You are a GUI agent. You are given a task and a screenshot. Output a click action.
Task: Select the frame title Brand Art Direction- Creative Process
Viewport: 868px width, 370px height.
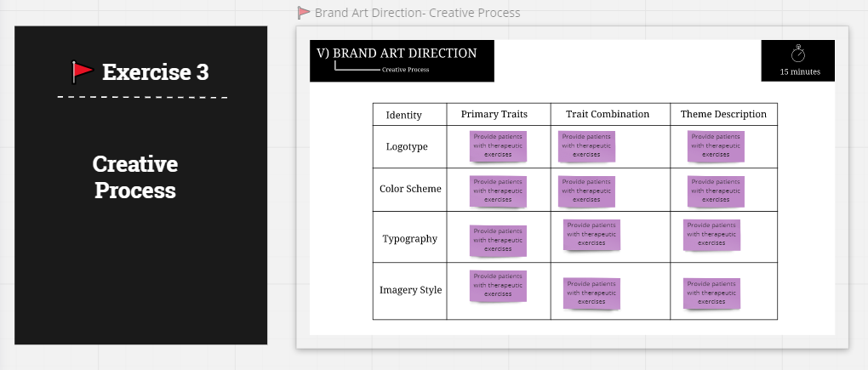[x=417, y=13]
